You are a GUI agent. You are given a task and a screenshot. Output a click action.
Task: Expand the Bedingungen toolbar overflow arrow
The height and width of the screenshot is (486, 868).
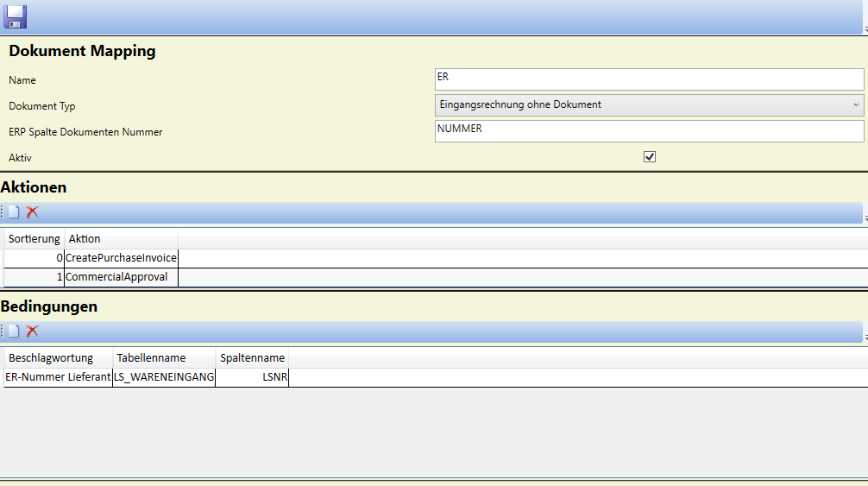pos(865,338)
